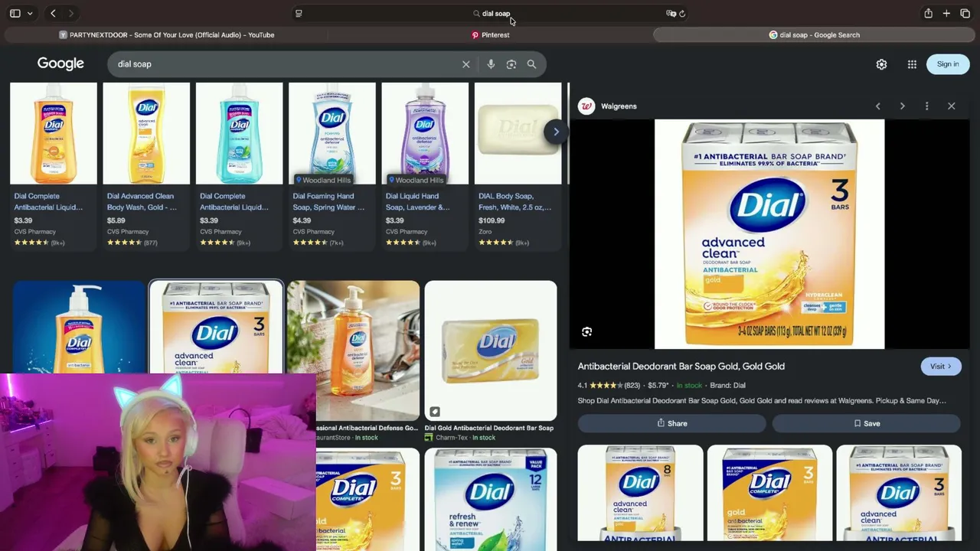Switch to the PARTYNEXTDOOR YouTube tab
The image size is (980, 551).
166,34
